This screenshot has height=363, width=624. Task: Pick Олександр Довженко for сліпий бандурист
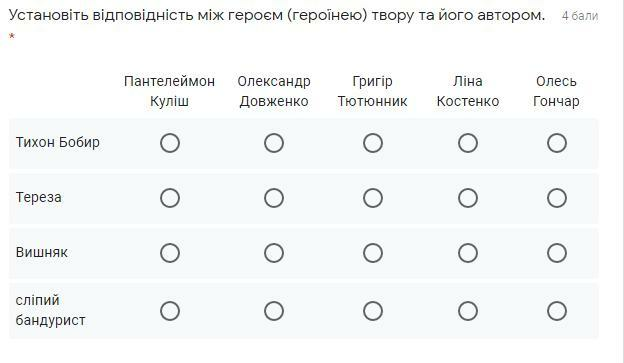(x=274, y=311)
